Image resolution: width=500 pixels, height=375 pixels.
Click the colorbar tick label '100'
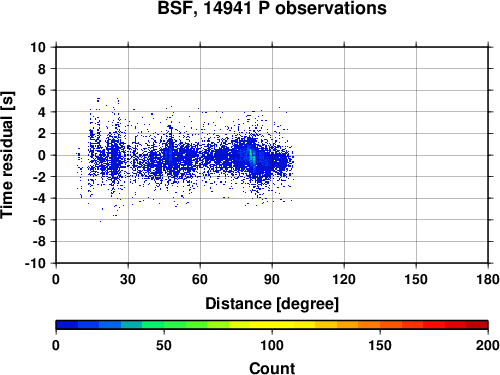(x=272, y=345)
